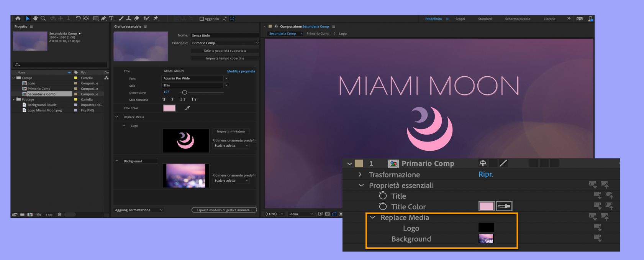Viewport: 644px width, 260px height.
Task: Switch to the Schermo piccolo workspace
Action: [x=518, y=19]
